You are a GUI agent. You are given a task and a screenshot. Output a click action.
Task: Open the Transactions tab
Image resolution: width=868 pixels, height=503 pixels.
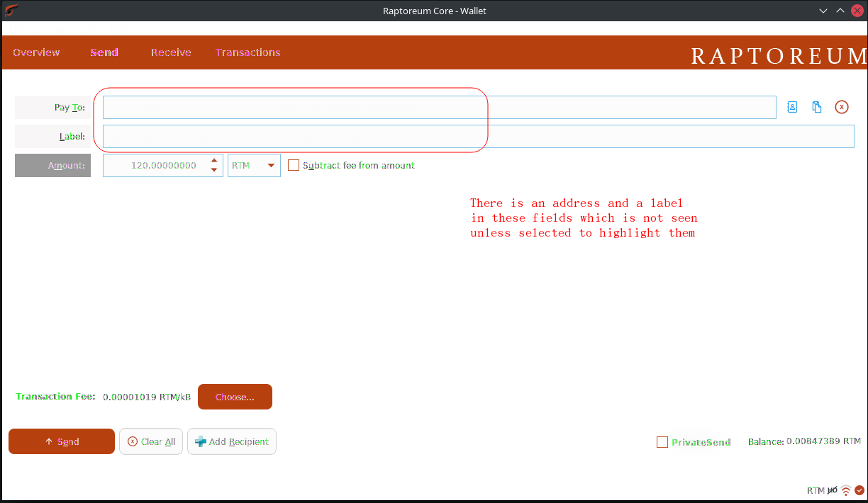[x=247, y=52]
